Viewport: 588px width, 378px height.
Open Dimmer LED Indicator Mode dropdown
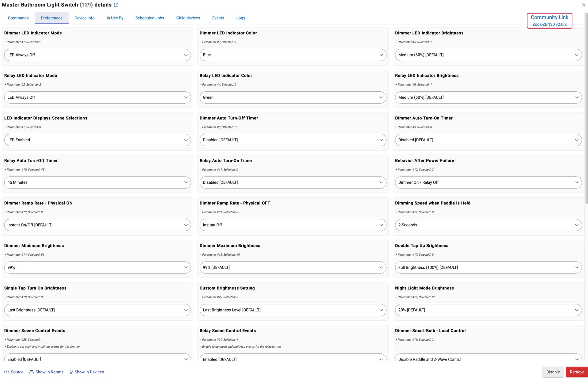pos(97,55)
